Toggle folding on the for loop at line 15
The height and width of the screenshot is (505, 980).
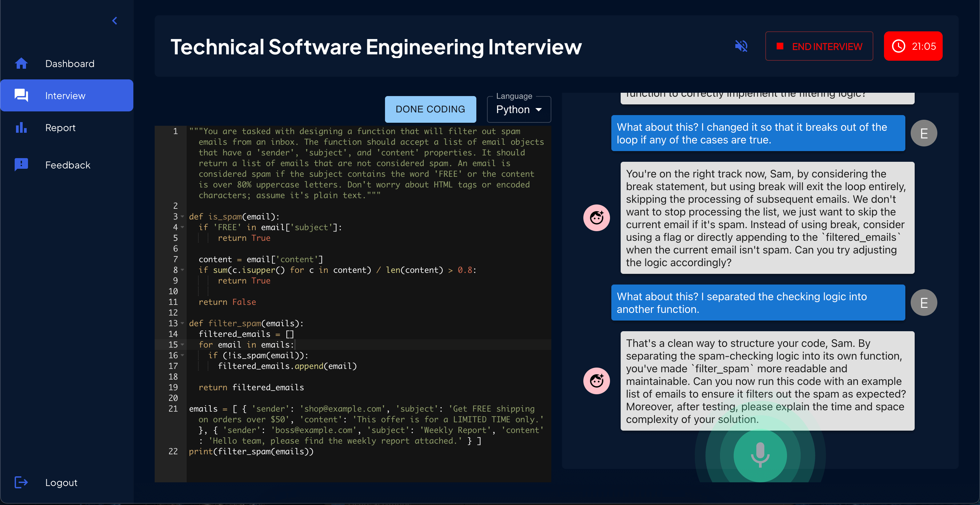(x=182, y=345)
